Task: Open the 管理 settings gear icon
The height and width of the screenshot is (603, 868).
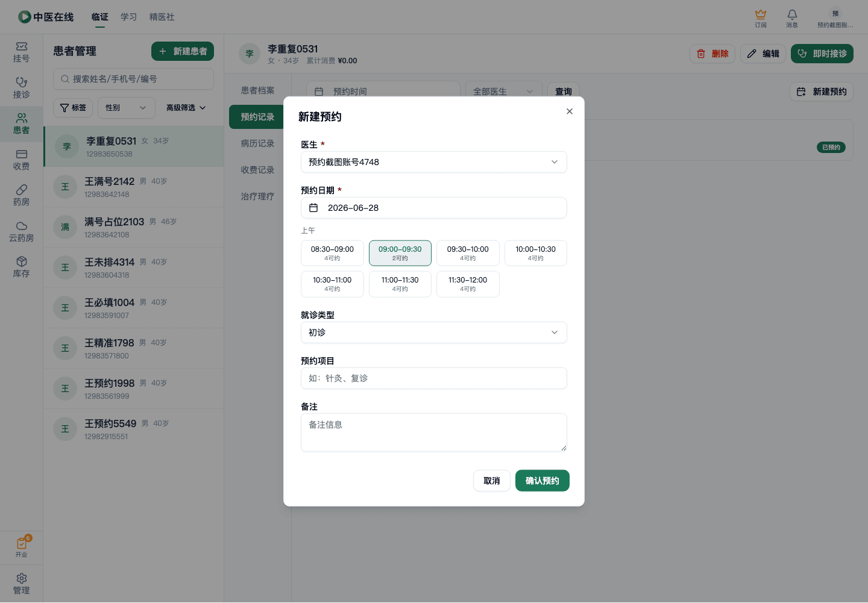Action: (x=21, y=584)
